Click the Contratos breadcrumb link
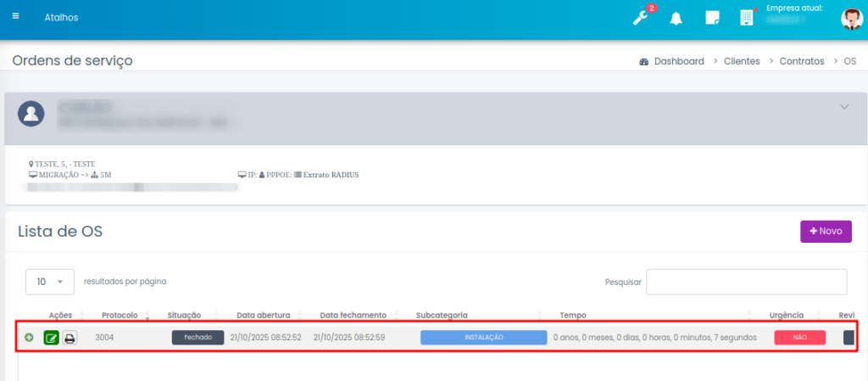 [x=801, y=61]
